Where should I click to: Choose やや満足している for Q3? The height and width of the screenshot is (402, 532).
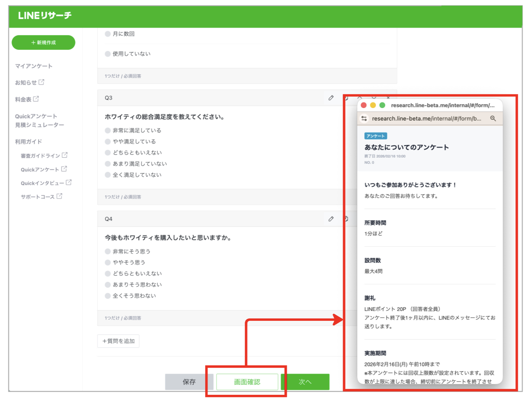(x=107, y=141)
